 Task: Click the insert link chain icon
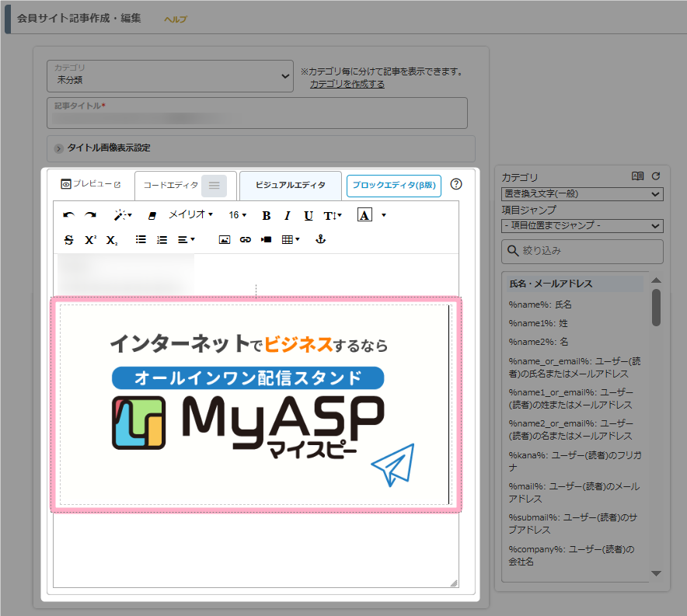[x=245, y=240]
